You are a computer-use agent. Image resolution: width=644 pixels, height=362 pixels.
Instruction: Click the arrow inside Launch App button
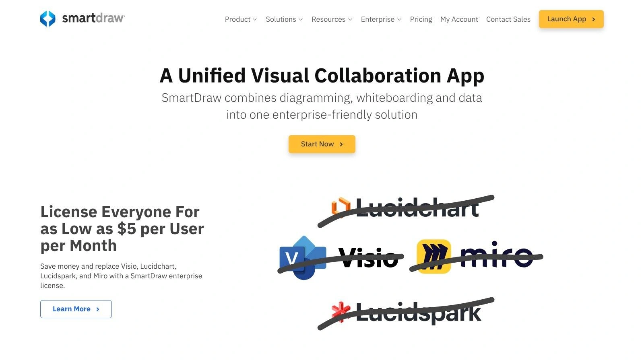594,19
